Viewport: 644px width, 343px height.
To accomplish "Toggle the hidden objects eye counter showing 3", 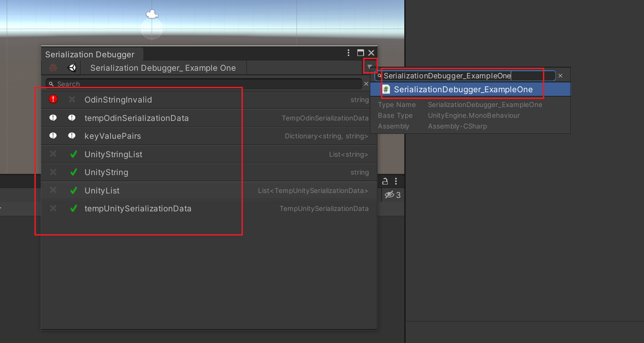I will pos(393,195).
